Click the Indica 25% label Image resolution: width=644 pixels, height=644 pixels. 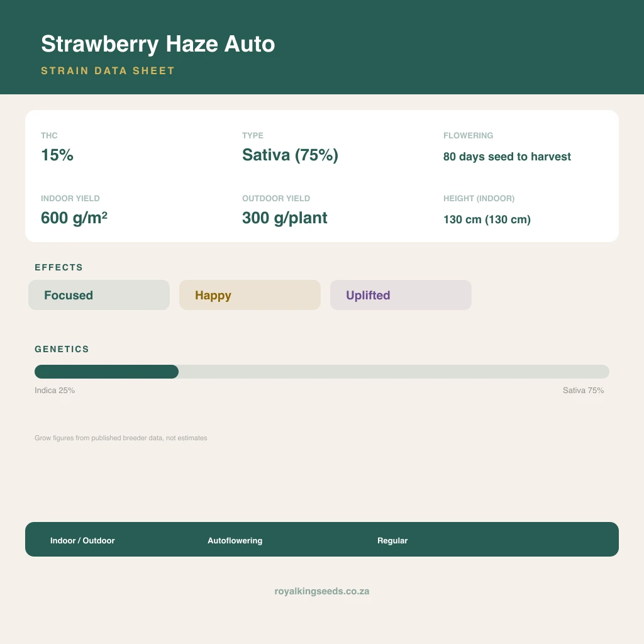55,390
